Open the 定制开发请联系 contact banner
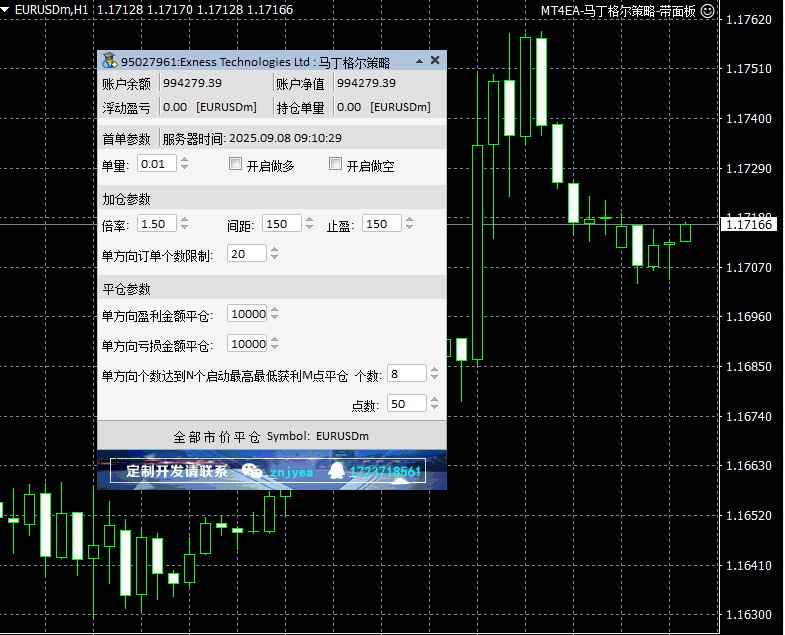This screenshot has width=785, height=635. (177, 471)
